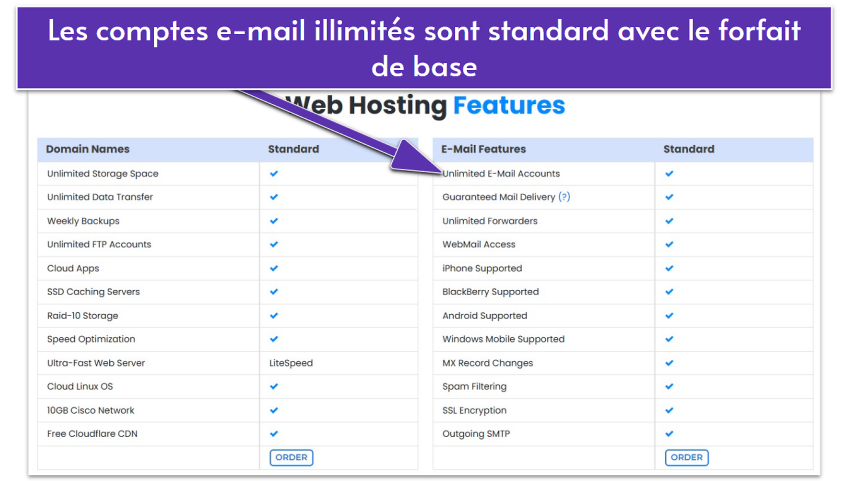Click the checkmark next to Cloud Apps

[x=274, y=268]
